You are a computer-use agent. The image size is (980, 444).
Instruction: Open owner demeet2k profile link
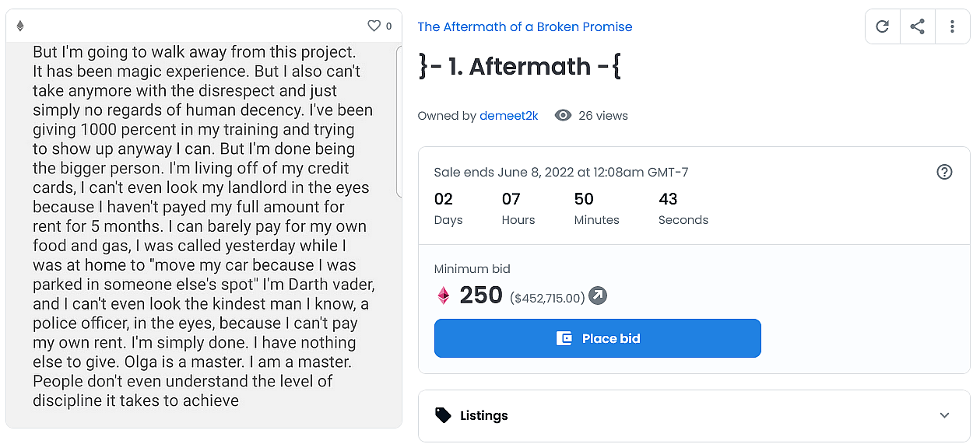pyautogui.click(x=509, y=116)
